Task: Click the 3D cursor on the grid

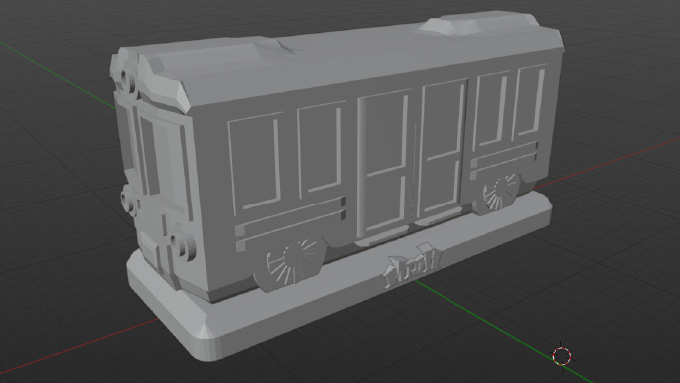Action: point(562,357)
